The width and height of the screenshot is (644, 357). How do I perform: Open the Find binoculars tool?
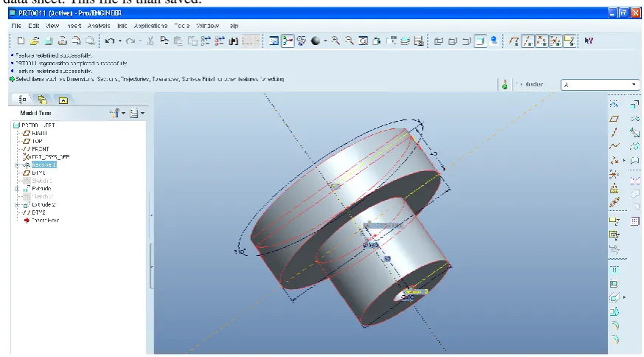point(233,41)
